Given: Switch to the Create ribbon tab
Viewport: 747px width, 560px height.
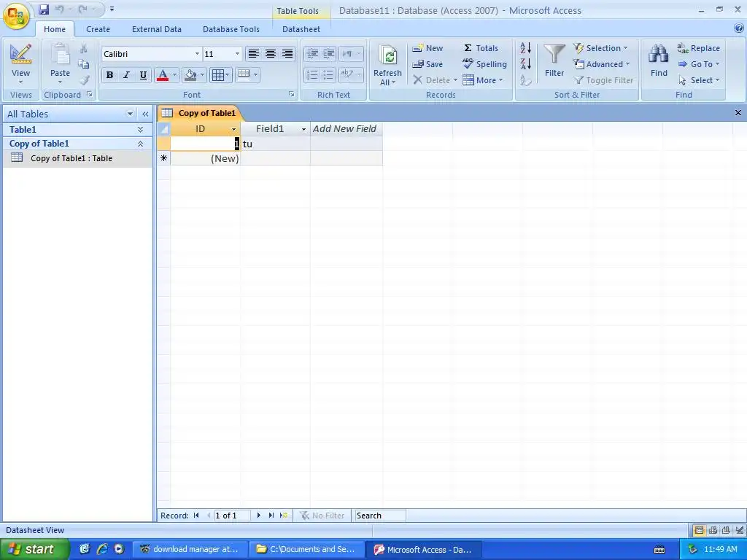Looking at the screenshot, I should pos(98,29).
